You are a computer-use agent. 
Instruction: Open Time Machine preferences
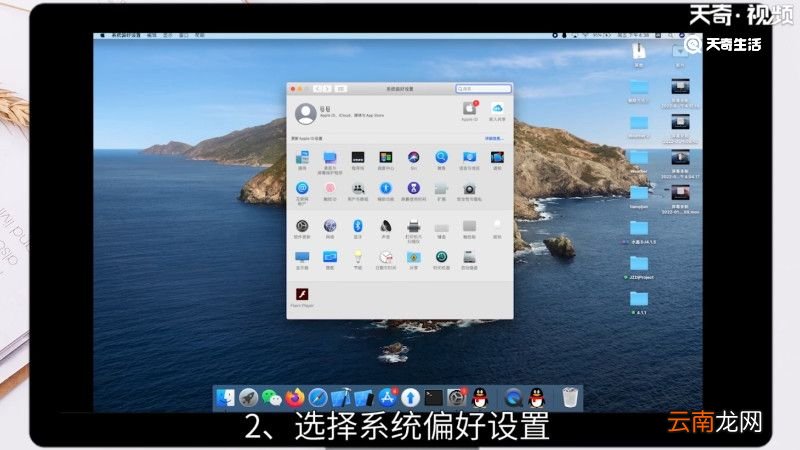[441, 257]
